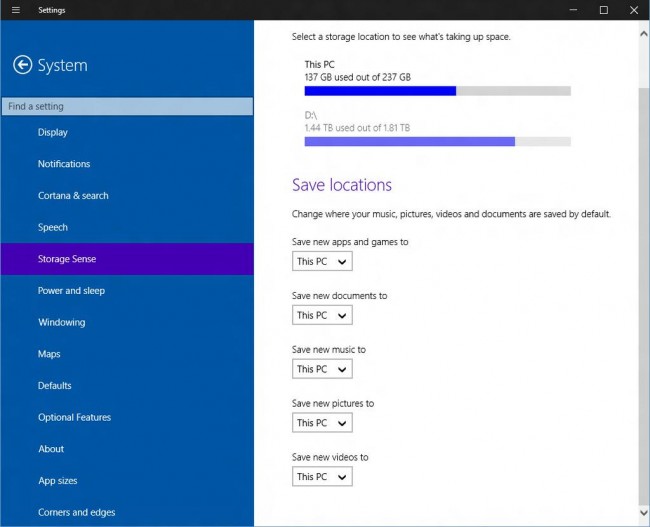Maximize the Settings window
The height and width of the screenshot is (527, 650).
pos(603,10)
